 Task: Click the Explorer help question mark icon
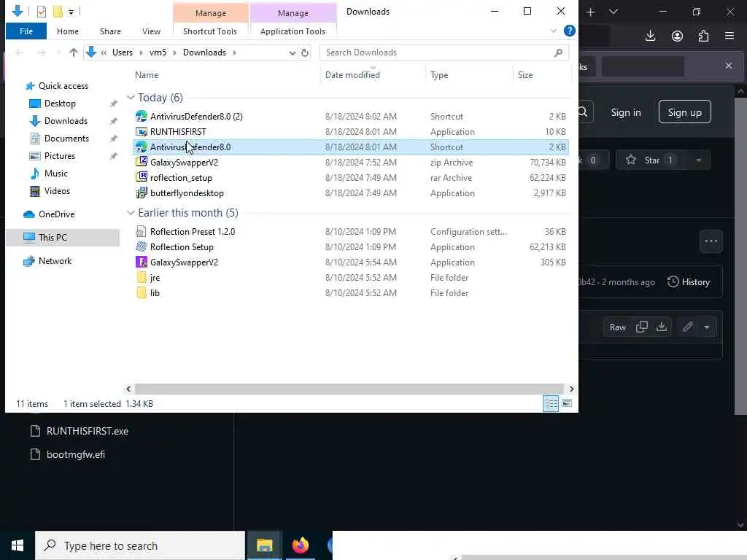click(x=569, y=31)
